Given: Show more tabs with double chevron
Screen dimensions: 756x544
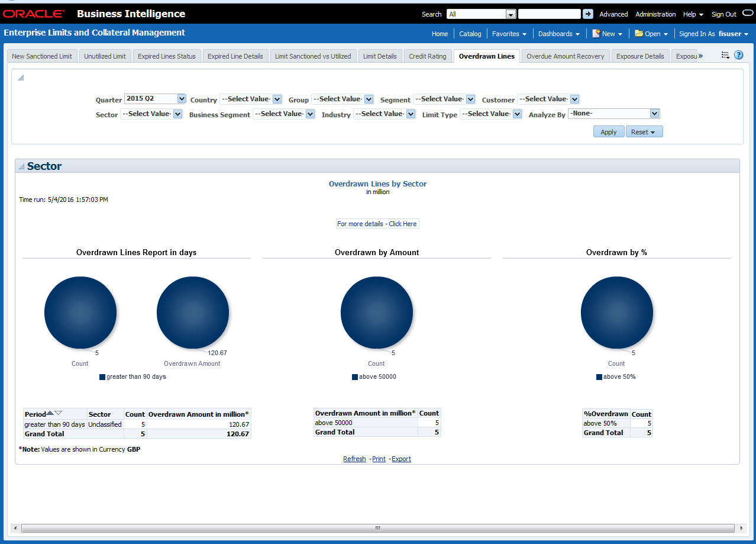Looking at the screenshot, I should point(700,56).
